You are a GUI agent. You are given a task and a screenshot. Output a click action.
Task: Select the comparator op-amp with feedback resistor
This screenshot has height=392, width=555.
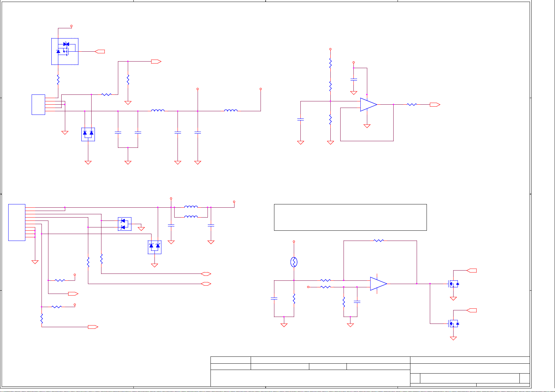coord(378,284)
